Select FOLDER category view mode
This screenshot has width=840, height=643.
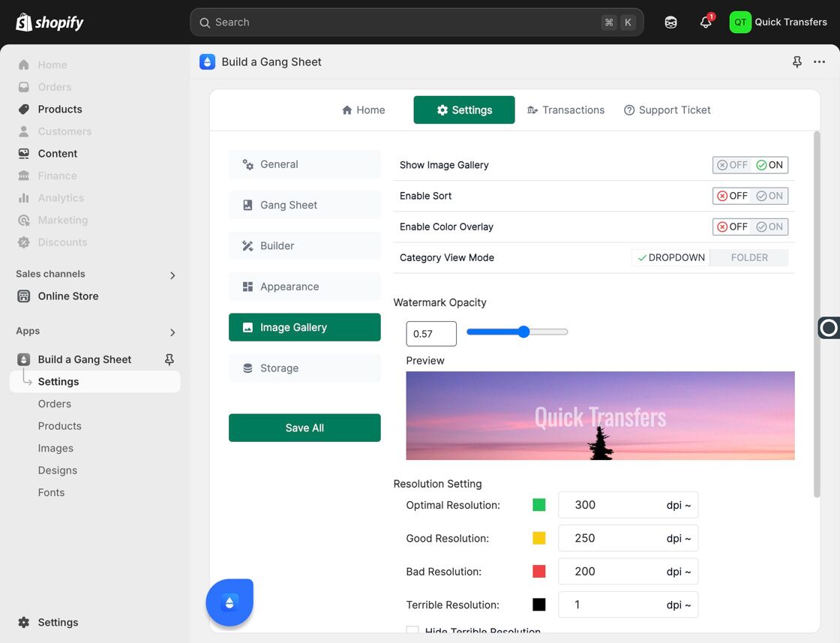[749, 258]
